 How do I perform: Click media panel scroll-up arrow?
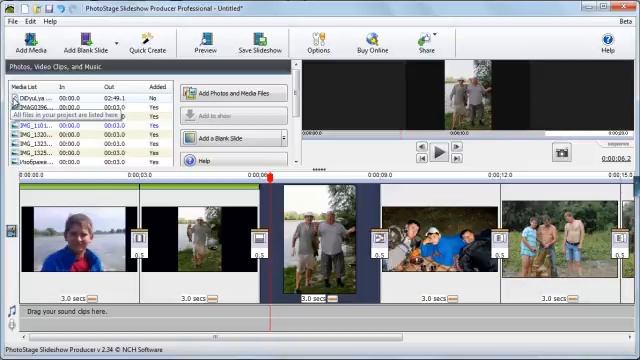296,64
